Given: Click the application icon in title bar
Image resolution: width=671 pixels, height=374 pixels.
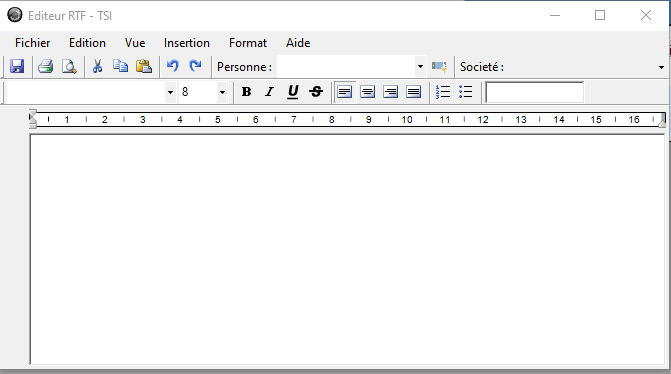Looking at the screenshot, I should coord(15,15).
